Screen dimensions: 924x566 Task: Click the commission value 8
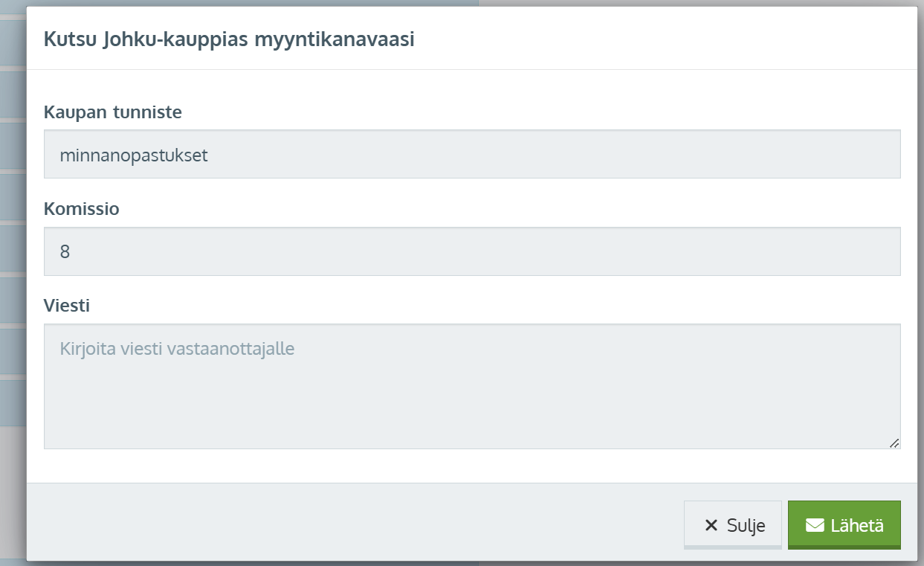[x=65, y=252]
